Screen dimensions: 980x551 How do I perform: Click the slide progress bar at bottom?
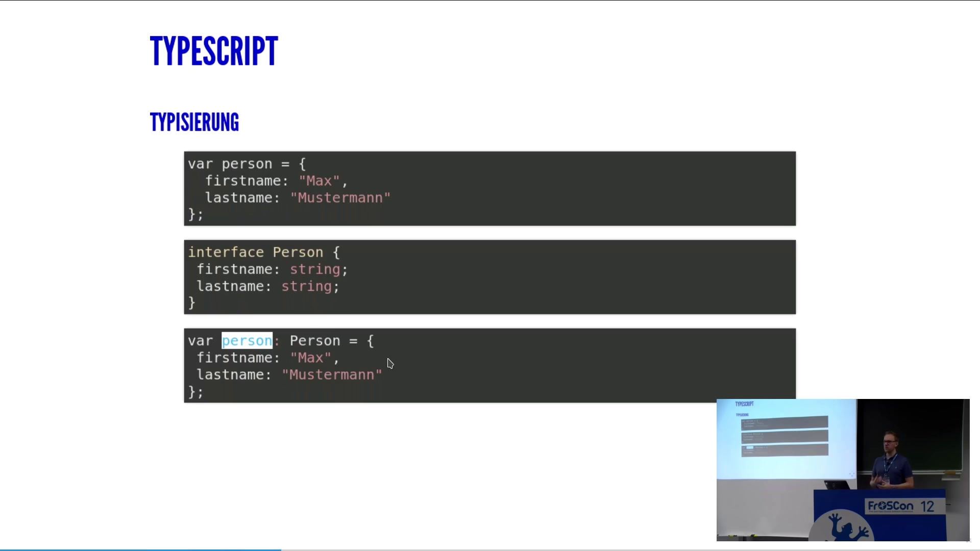click(x=490, y=549)
